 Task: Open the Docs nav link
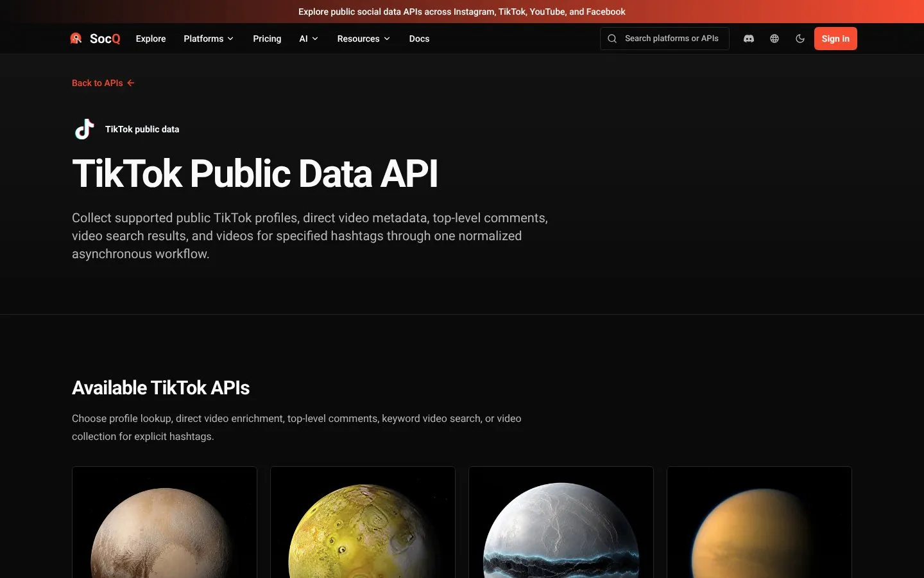(420, 39)
